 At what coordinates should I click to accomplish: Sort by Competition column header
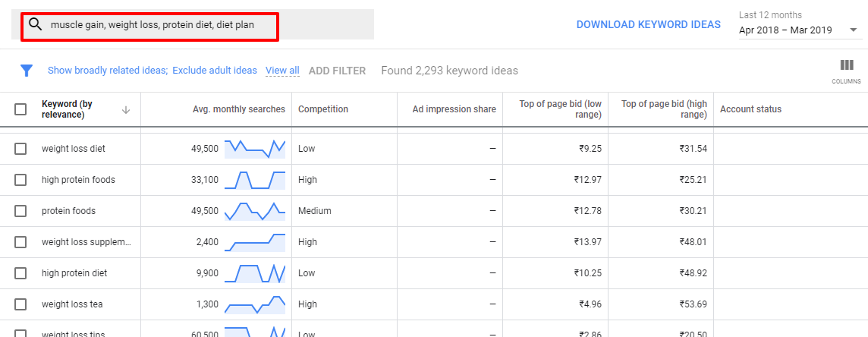[323, 109]
